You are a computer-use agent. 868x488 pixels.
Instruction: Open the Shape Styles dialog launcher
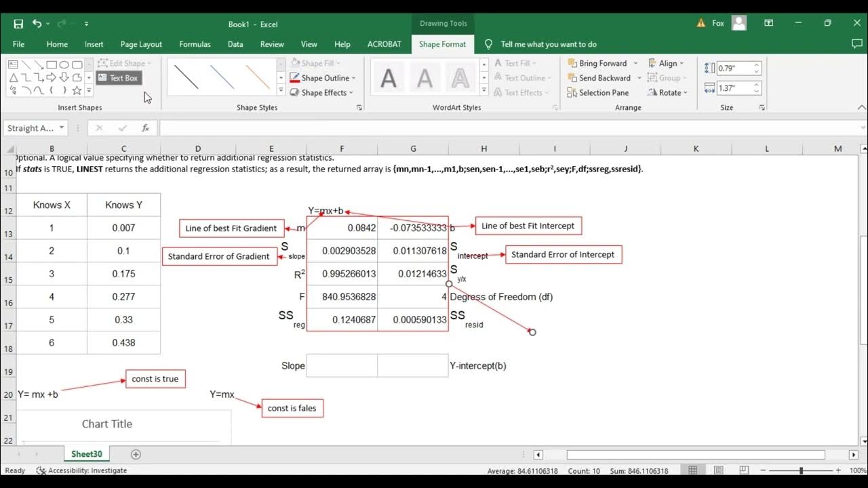359,108
